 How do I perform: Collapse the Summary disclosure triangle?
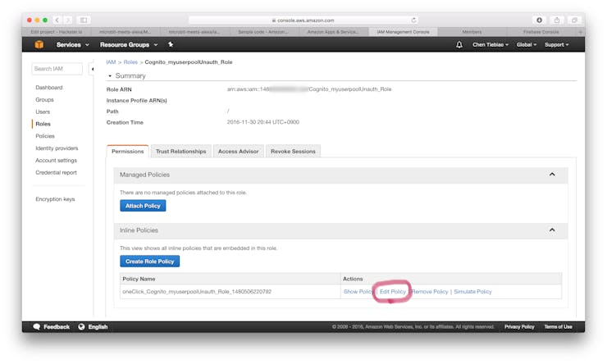pyautogui.click(x=110, y=76)
